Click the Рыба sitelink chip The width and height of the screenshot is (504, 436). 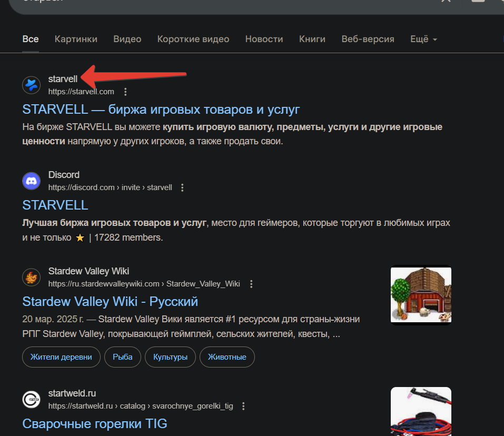point(123,357)
